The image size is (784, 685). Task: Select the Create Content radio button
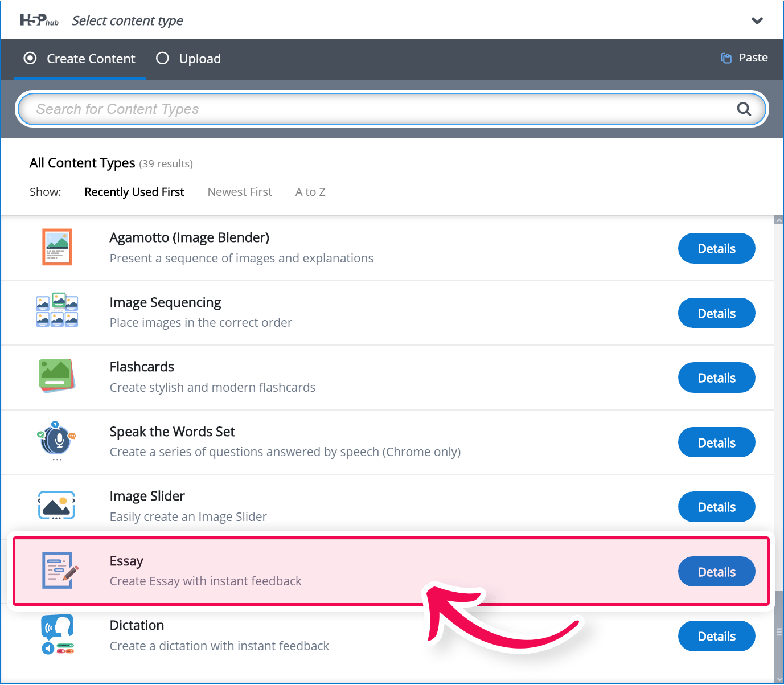(30, 58)
